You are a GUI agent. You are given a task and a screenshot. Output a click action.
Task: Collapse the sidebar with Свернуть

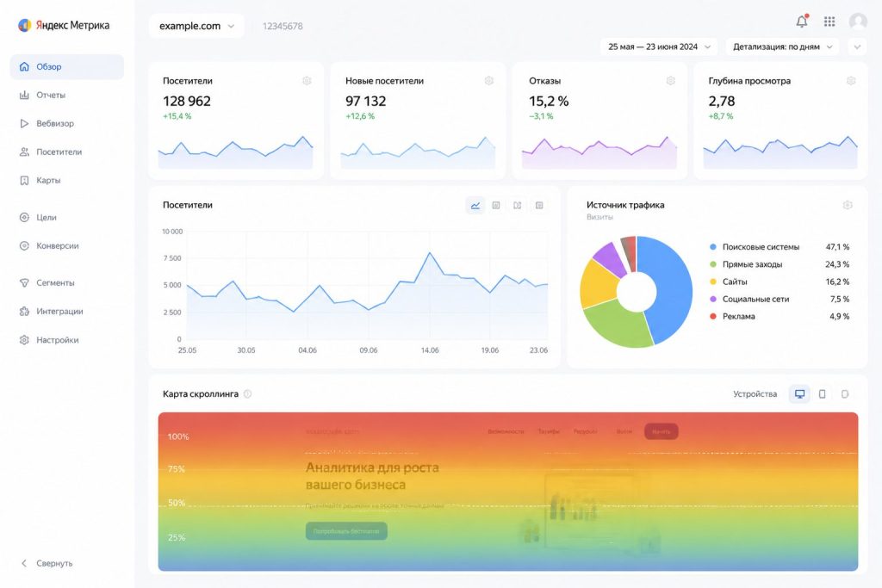coord(47,563)
